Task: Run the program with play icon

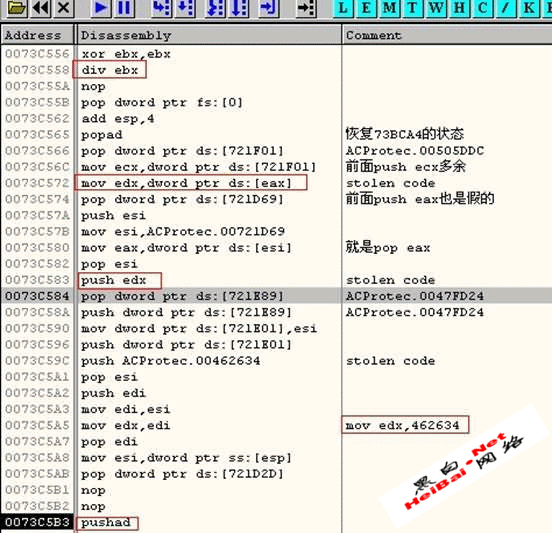Action: click(101, 7)
